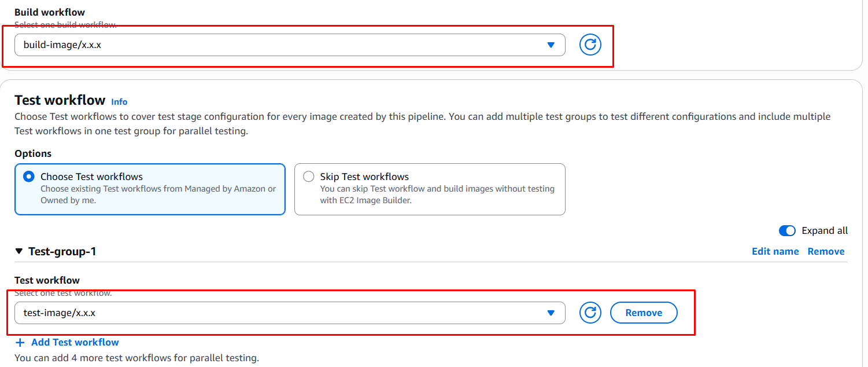Open Info link beside Test workflow heading

(x=119, y=102)
